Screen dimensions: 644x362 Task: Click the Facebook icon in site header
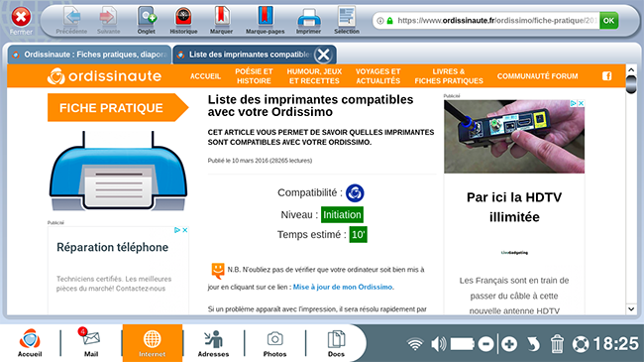(x=607, y=76)
